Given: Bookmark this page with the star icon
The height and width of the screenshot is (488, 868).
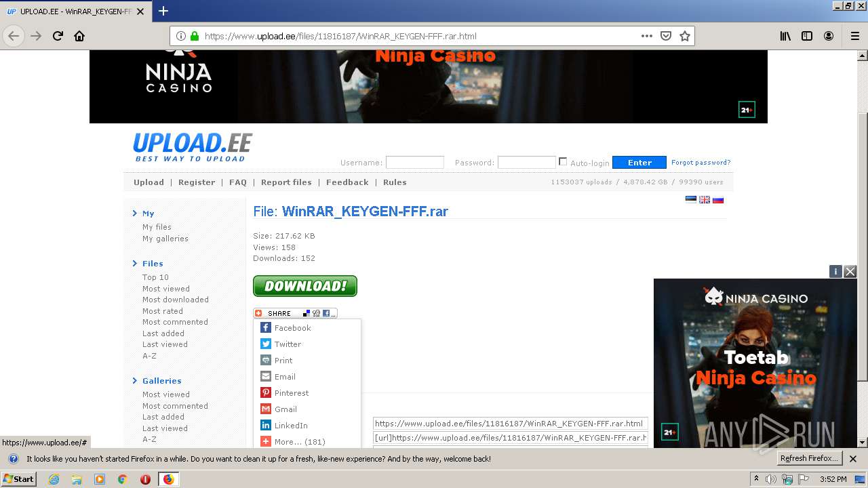Looking at the screenshot, I should [685, 36].
